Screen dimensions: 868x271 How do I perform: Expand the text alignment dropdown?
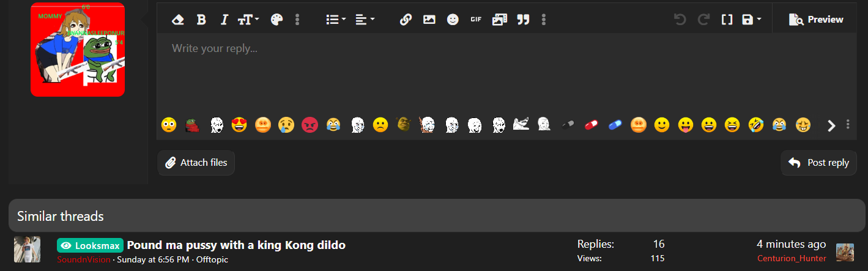coord(365,20)
